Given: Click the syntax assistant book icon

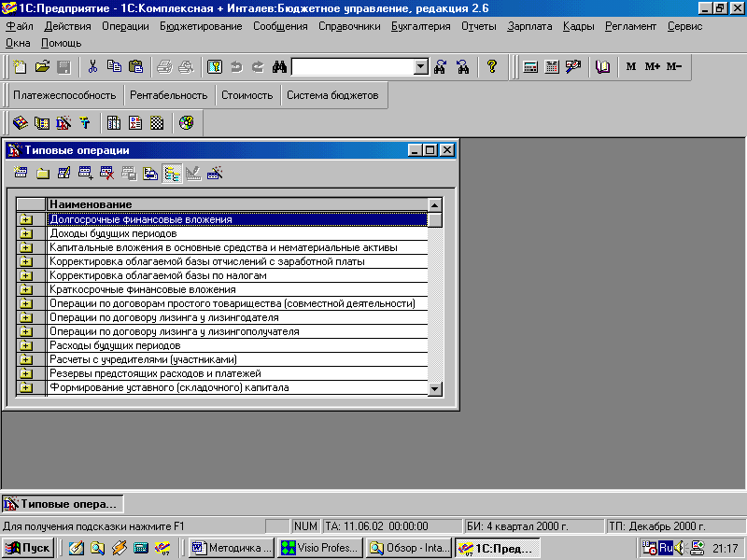Looking at the screenshot, I should click(602, 66).
